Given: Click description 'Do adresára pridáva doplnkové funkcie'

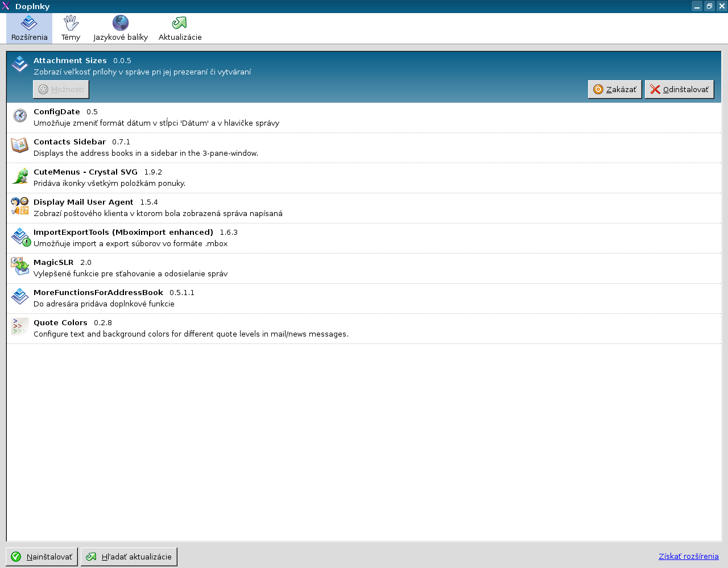Looking at the screenshot, I should point(104,304).
